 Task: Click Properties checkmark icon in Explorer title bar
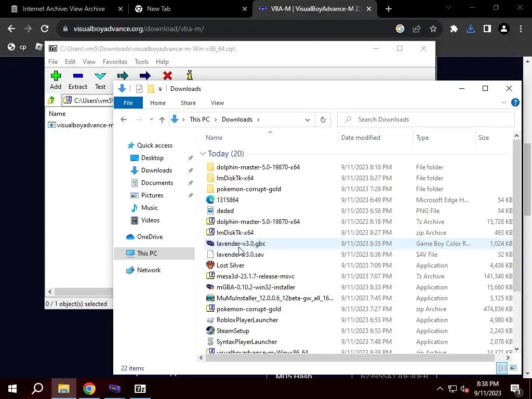tap(139, 89)
